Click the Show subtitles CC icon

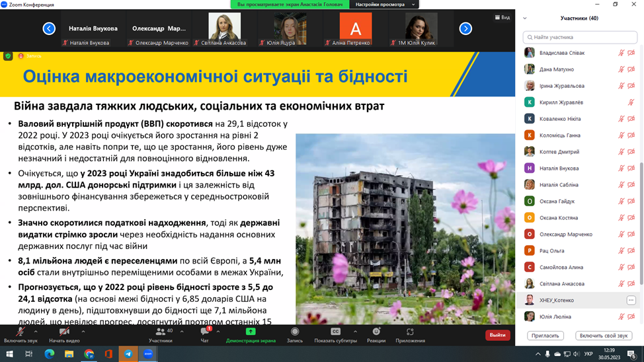click(335, 332)
